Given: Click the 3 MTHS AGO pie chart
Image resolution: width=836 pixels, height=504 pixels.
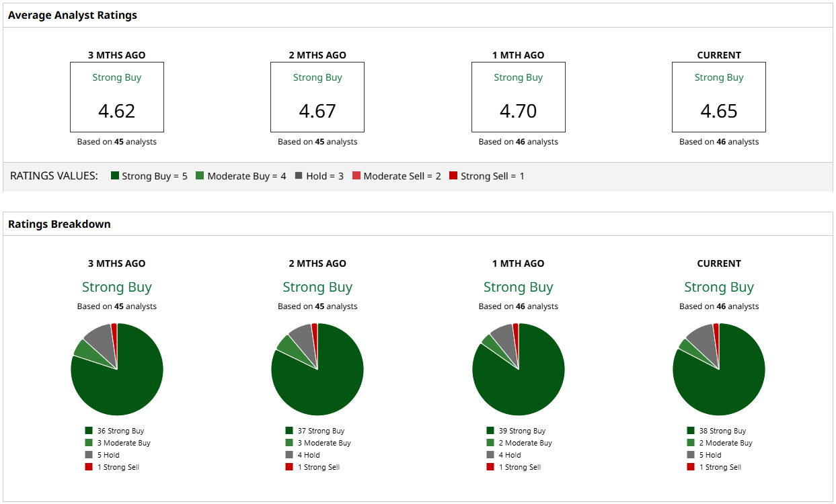Looking at the screenshot, I should pyautogui.click(x=117, y=370).
